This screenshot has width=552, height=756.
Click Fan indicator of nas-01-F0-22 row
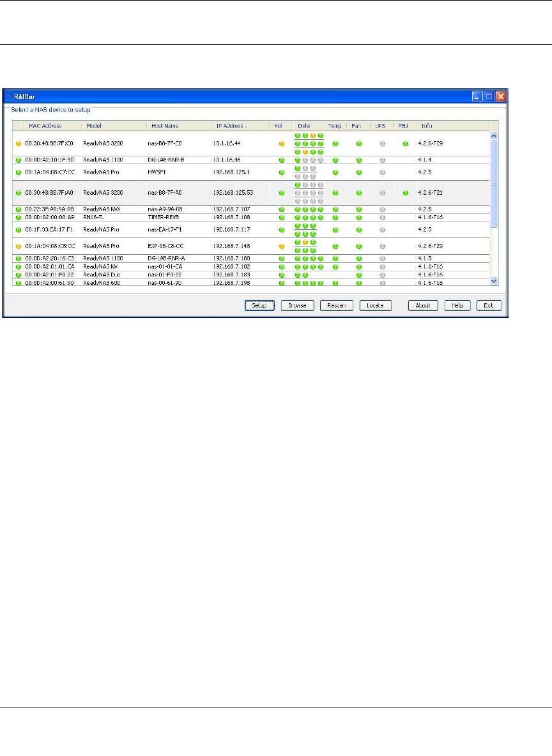click(359, 275)
